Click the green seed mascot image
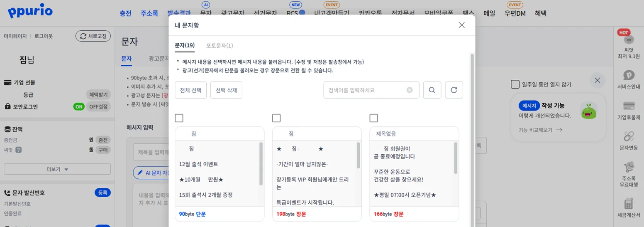The width and height of the screenshot is (644, 227). pos(588,111)
